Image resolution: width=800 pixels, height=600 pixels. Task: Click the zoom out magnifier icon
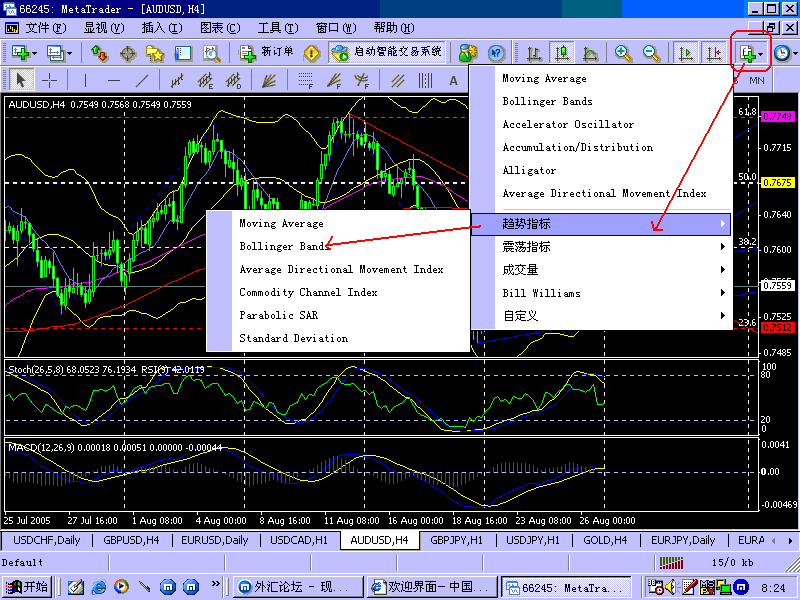[651, 53]
